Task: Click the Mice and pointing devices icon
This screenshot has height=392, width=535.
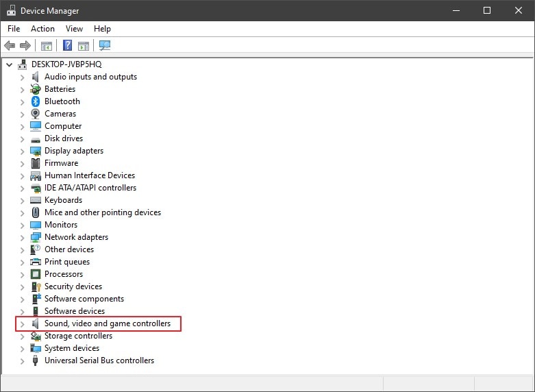Action: pyautogui.click(x=36, y=212)
